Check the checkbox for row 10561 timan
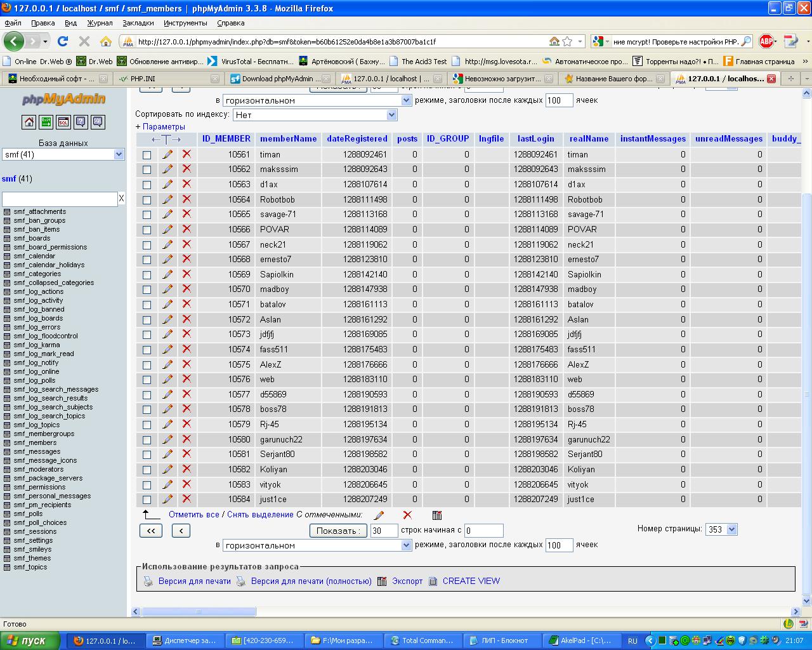This screenshot has height=650, width=812. [x=147, y=155]
